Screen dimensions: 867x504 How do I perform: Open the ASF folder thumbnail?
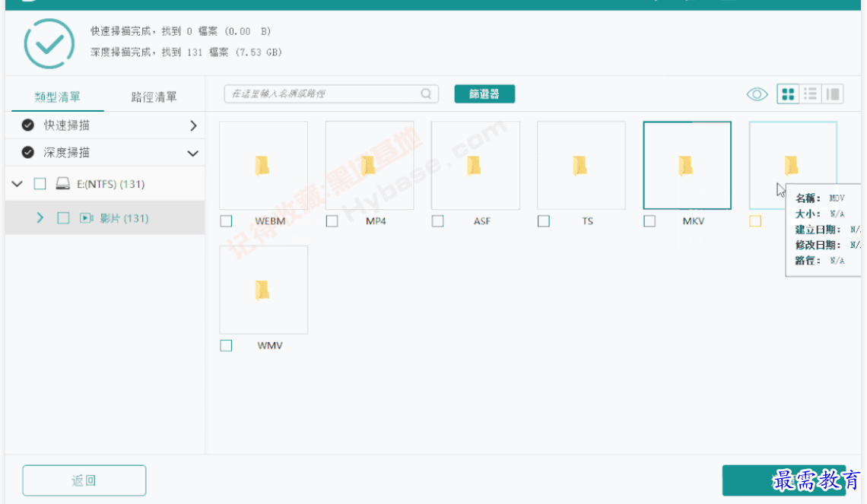(x=475, y=165)
